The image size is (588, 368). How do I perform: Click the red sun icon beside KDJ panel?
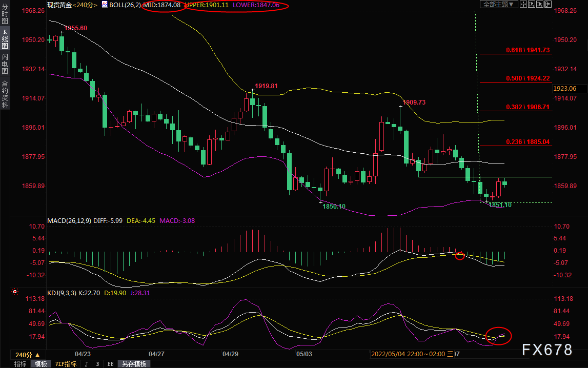[15, 292]
